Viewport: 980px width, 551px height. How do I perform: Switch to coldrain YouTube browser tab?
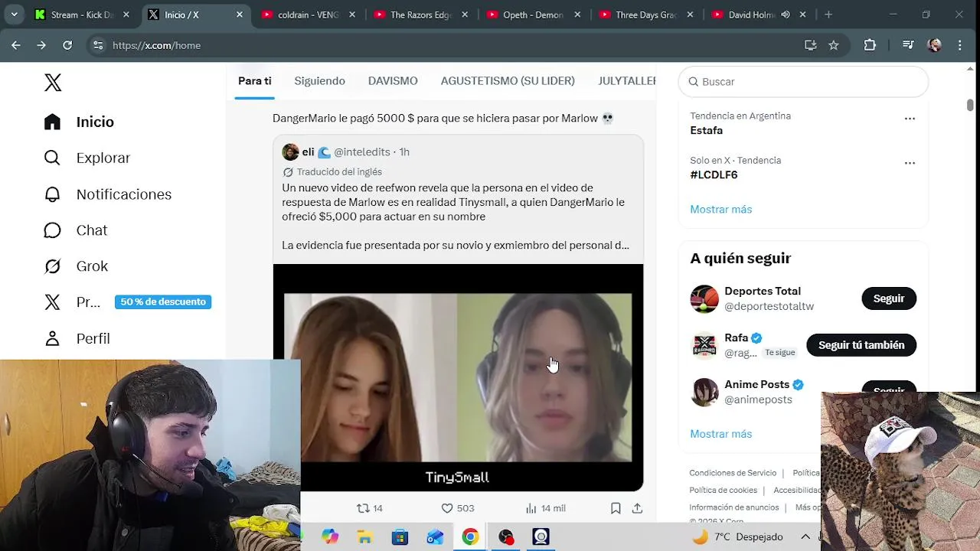tap(309, 15)
